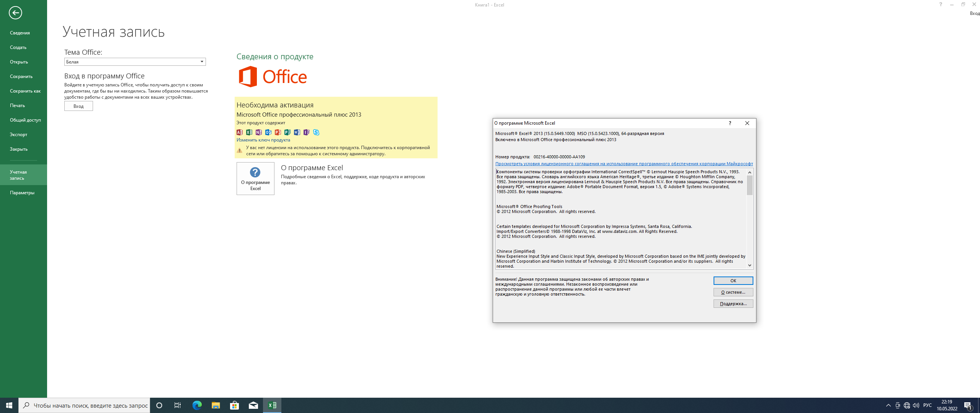This screenshot has width=980, height=413.
Task: Click the Publisher product icon
Action: tap(287, 132)
